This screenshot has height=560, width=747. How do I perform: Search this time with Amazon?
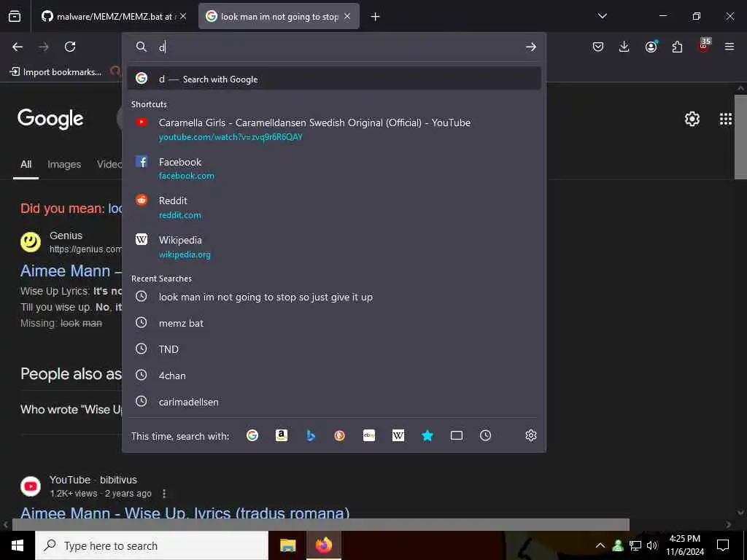click(x=282, y=435)
